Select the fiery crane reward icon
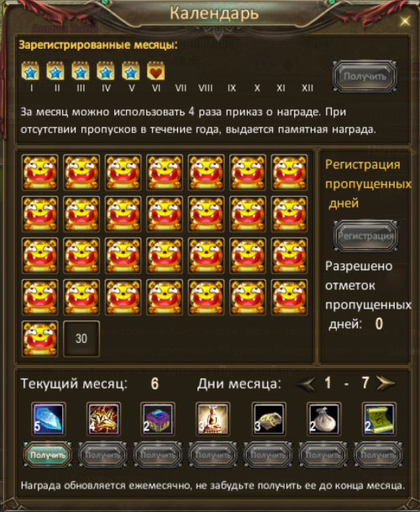The width and height of the screenshot is (420, 512). (x=103, y=419)
